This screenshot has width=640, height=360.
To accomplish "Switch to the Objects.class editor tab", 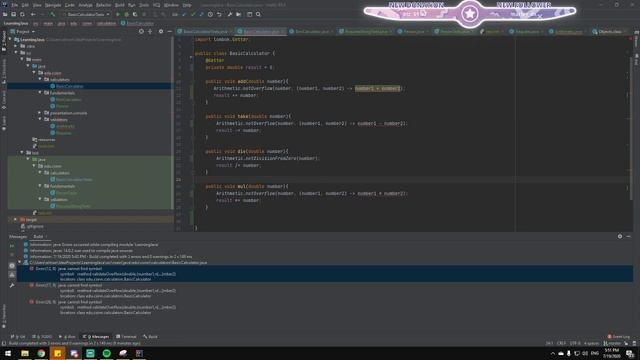I will tap(610, 31).
